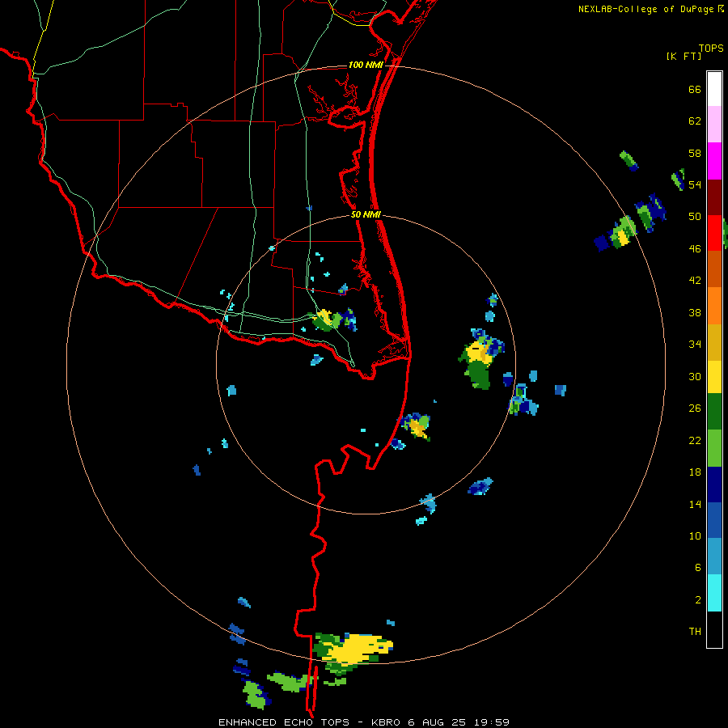Screen dimensions: 728x728
Task: Click the 'TOPS' legend heading
Action: point(711,49)
